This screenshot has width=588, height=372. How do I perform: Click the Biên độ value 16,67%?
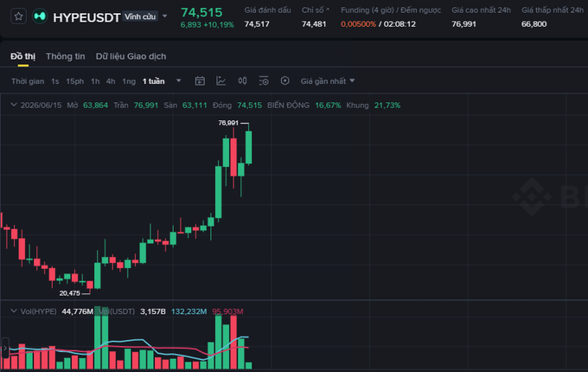[x=328, y=106]
